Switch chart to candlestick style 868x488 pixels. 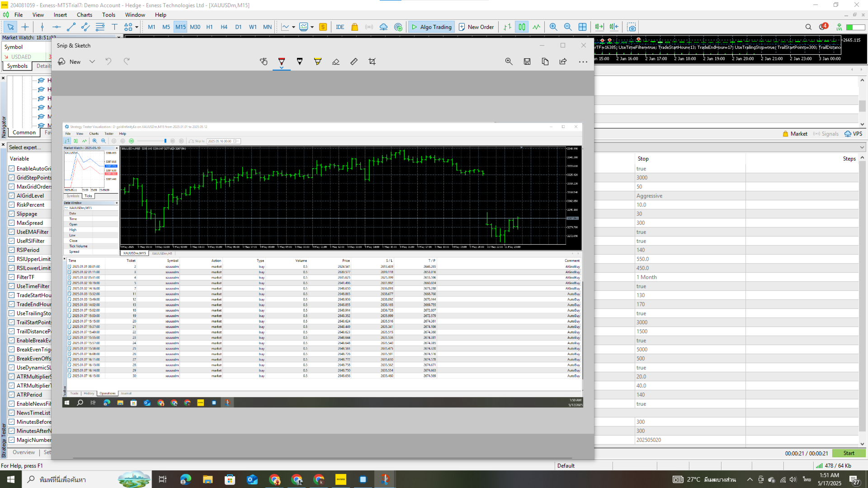[522, 27]
